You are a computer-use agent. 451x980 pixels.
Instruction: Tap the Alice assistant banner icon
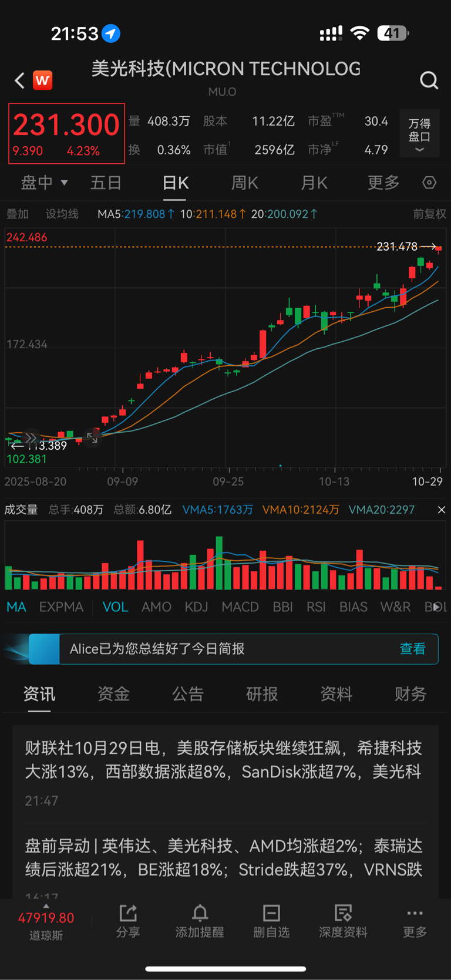tap(44, 649)
